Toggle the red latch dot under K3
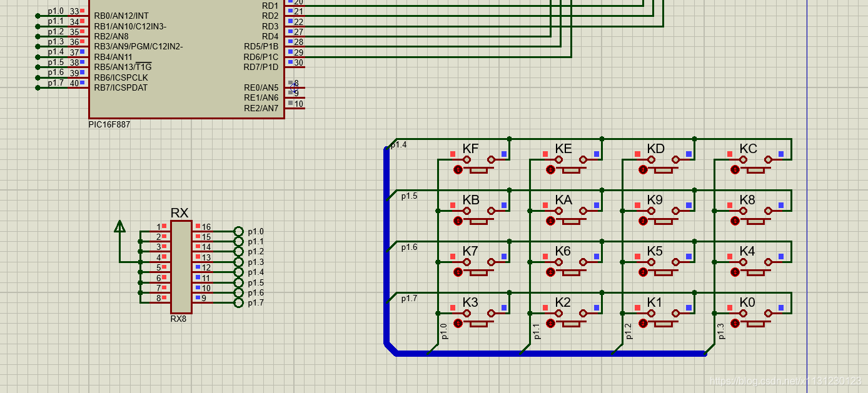 point(458,324)
